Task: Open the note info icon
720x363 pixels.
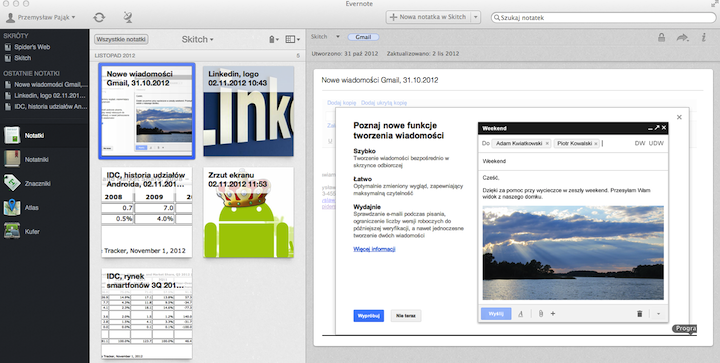Action: [x=703, y=38]
